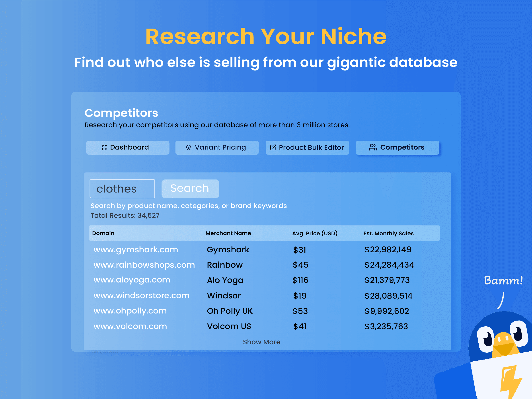Open www.volcom.com domain link

pos(130,326)
